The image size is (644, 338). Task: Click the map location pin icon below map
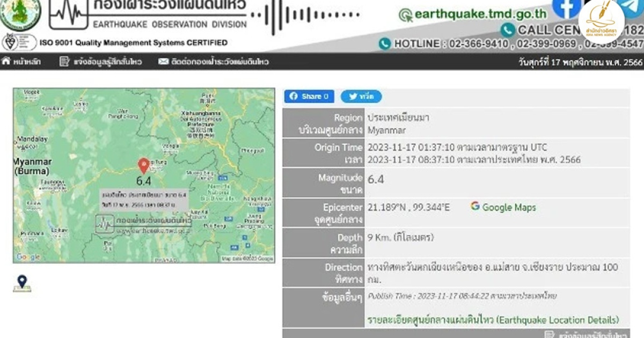[22, 283]
